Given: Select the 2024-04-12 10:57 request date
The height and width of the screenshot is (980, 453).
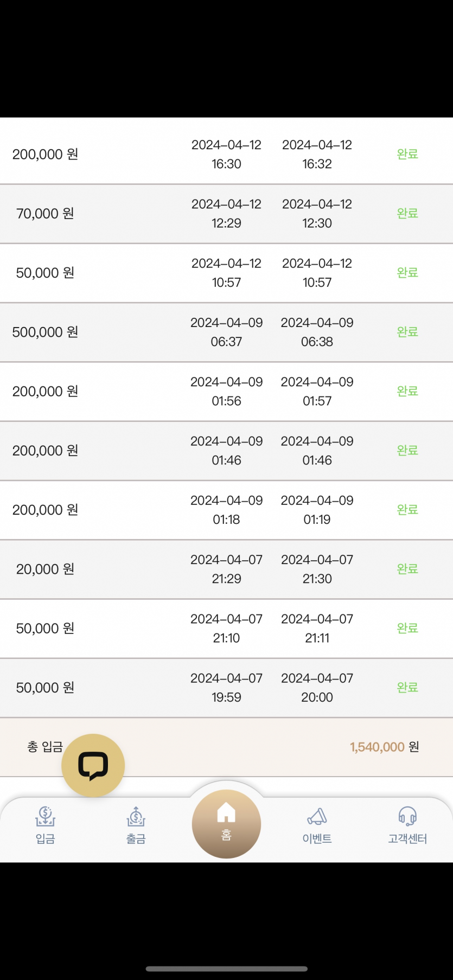Looking at the screenshot, I should click(226, 273).
